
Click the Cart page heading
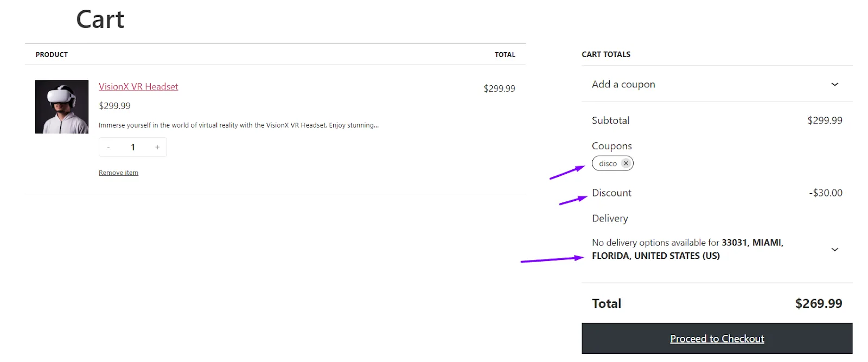coord(100,20)
